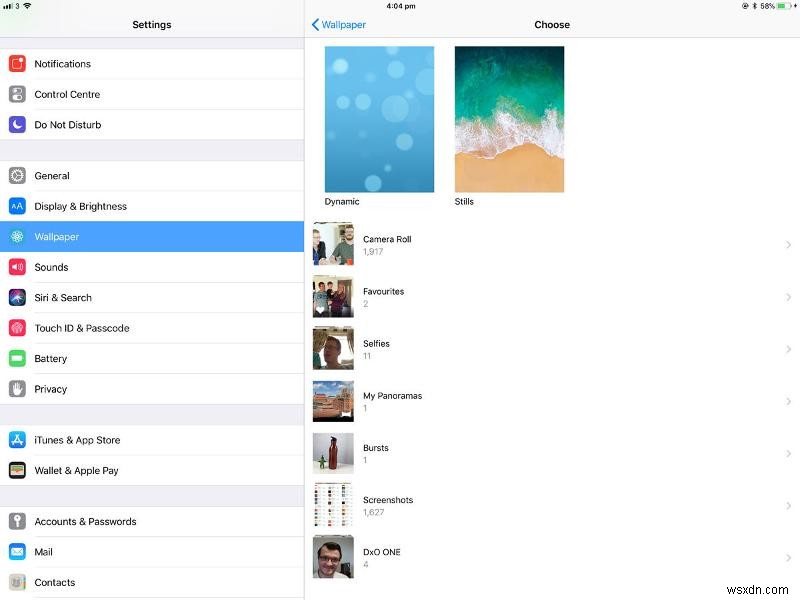The width and height of the screenshot is (800, 600).
Task: Click the Notifications icon in sidebar
Action: click(17, 63)
